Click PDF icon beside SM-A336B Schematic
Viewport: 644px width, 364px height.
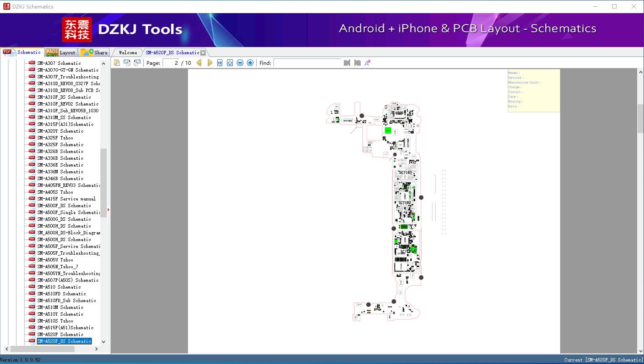pyautogui.click(x=32, y=158)
